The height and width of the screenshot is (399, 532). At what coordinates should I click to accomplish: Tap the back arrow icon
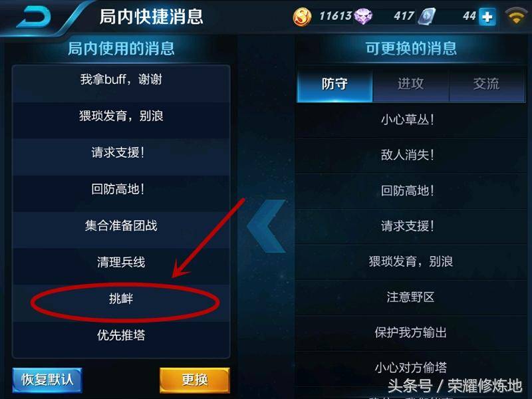33,17
